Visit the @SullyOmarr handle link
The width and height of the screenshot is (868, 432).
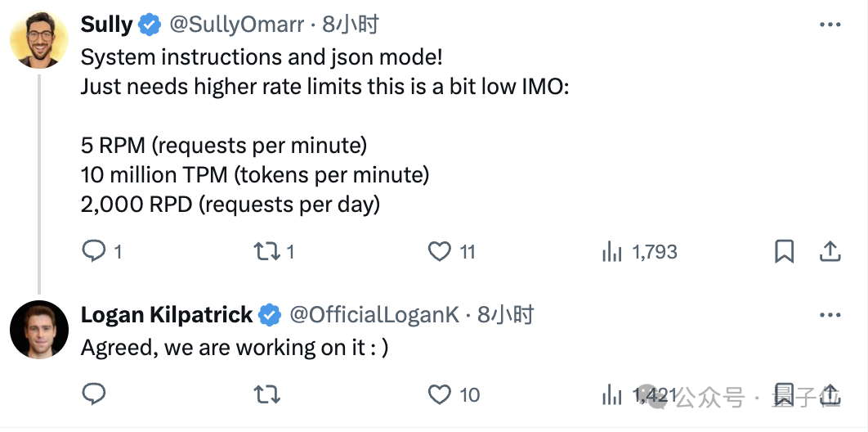(237, 25)
